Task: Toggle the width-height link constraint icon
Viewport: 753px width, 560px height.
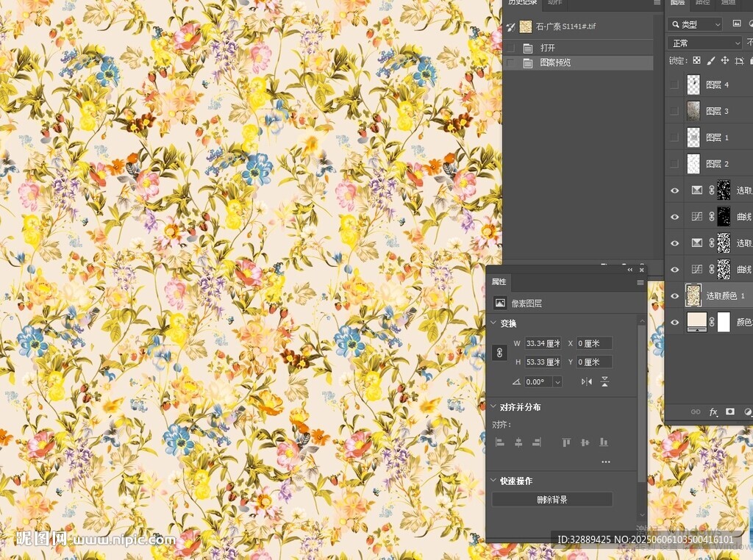Action: (x=499, y=353)
